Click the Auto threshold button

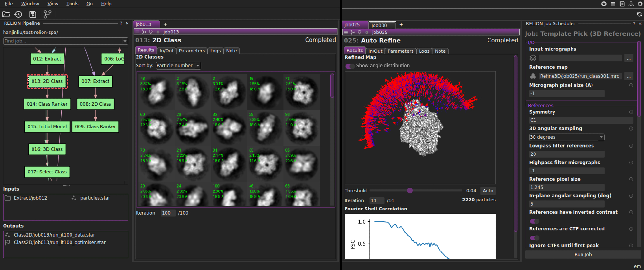pyautogui.click(x=488, y=191)
